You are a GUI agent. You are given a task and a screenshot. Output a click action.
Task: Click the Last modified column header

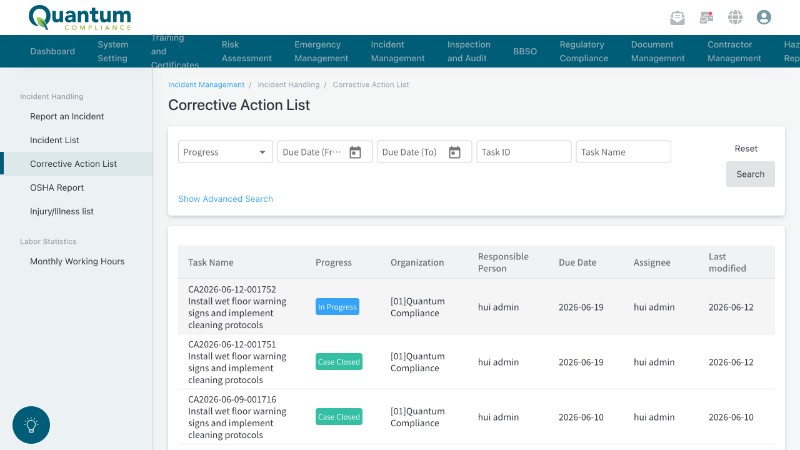727,262
